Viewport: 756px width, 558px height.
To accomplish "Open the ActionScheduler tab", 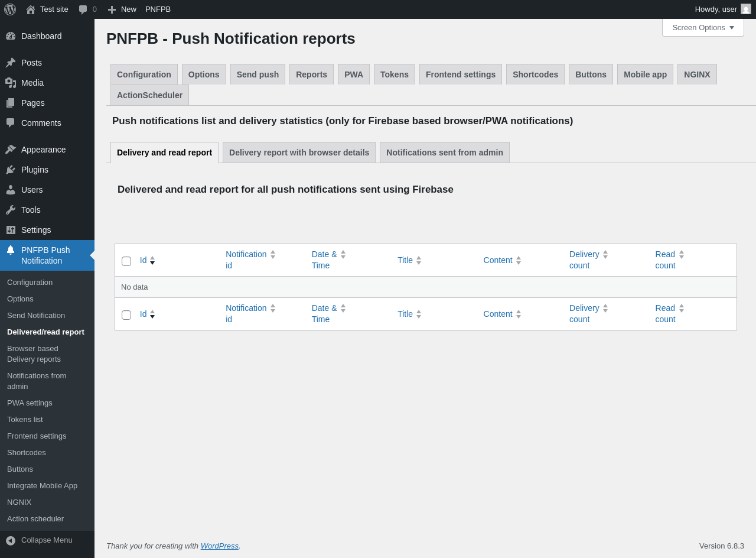I will (x=149, y=95).
